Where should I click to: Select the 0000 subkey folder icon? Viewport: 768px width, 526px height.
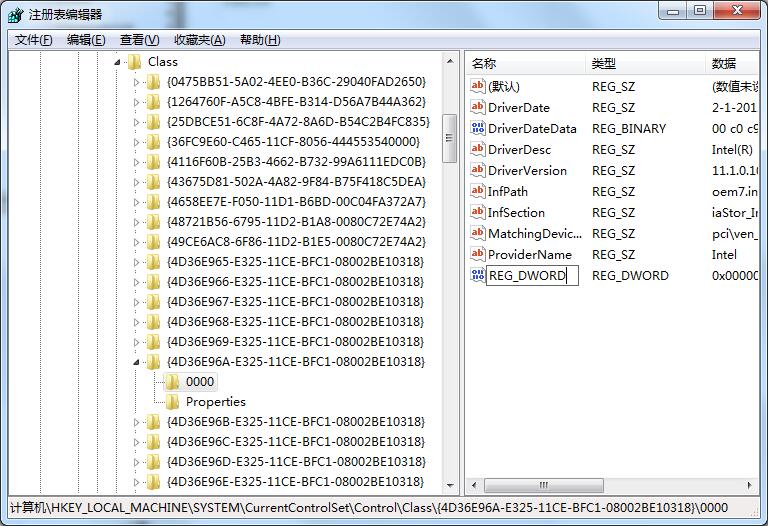[173, 381]
